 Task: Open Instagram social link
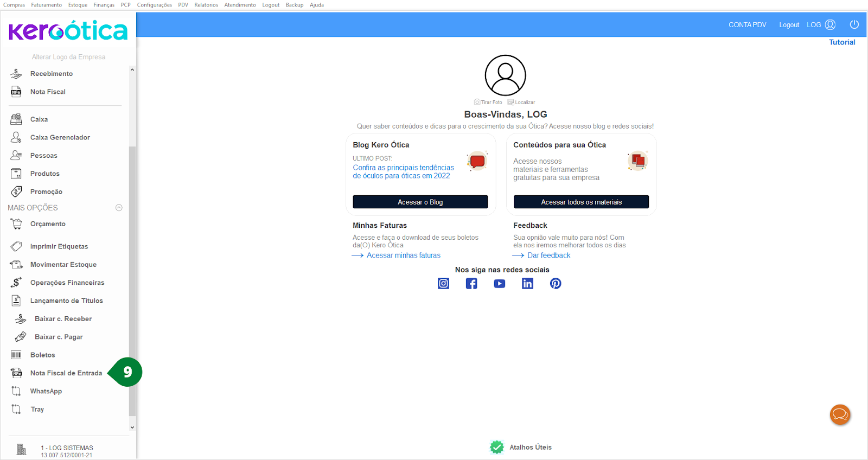tap(444, 283)
